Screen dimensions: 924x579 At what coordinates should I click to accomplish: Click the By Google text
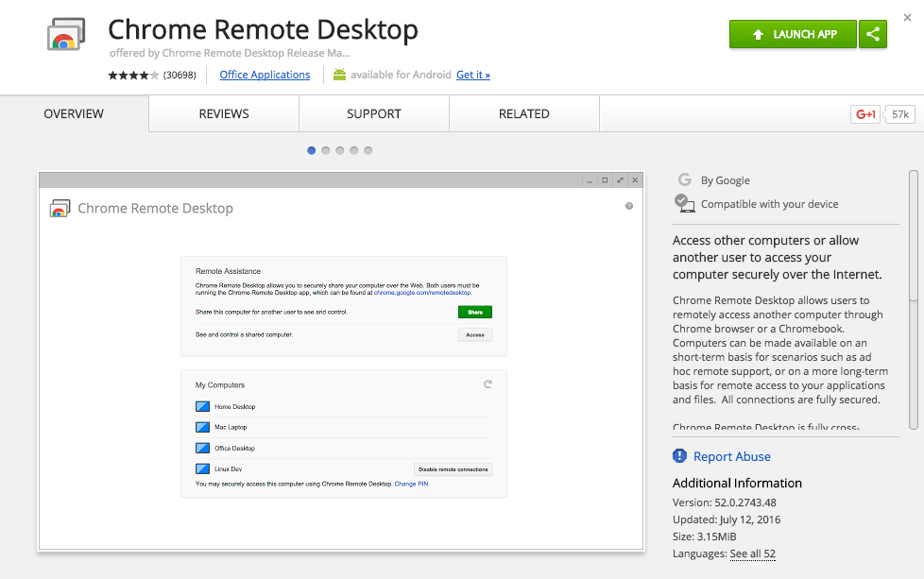click(726, 180)
